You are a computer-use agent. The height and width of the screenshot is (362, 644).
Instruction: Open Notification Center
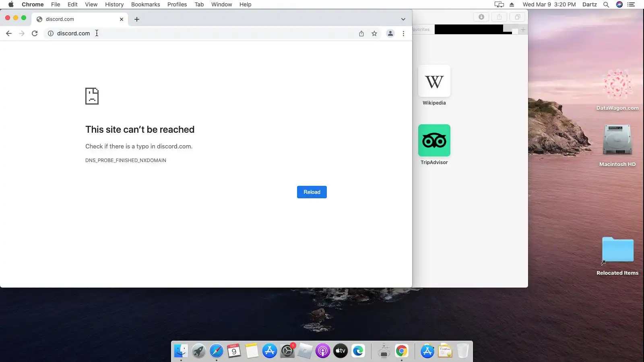631,4
